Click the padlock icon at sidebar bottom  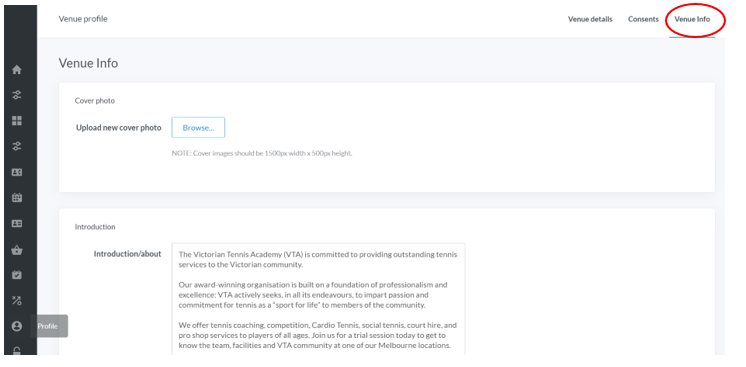tap(17, 351)
